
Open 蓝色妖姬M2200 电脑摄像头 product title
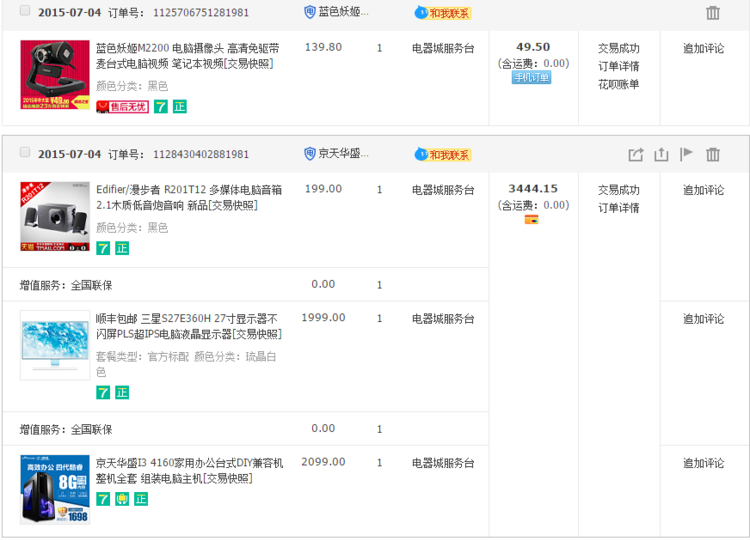pos(188,56)
